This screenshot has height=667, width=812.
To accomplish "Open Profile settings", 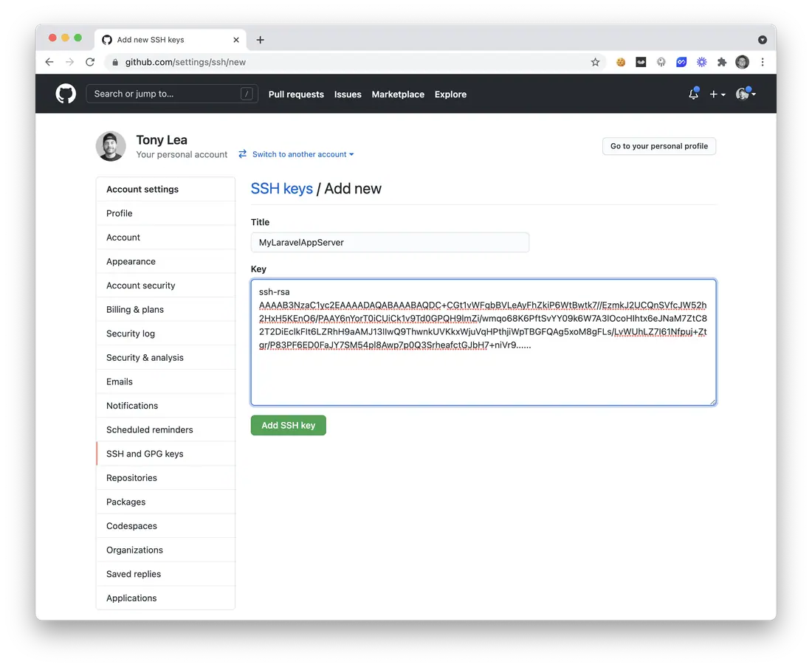I will tap(165, 213).
